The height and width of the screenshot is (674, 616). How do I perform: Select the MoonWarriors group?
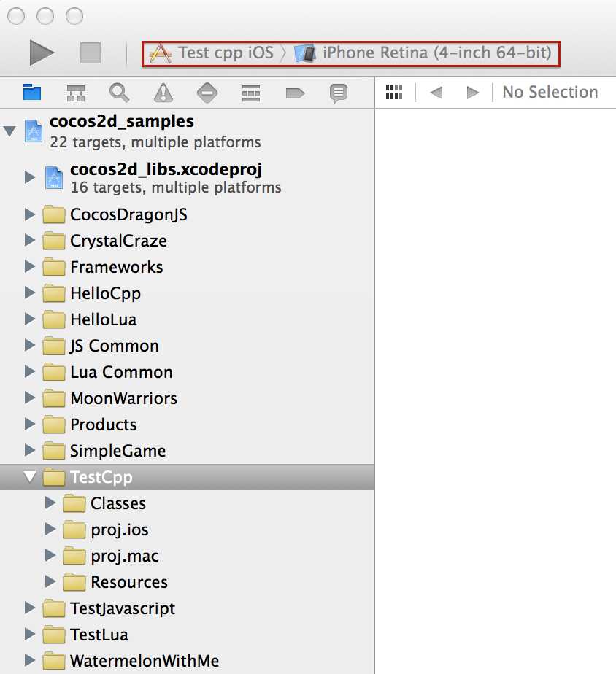[187, 398]
